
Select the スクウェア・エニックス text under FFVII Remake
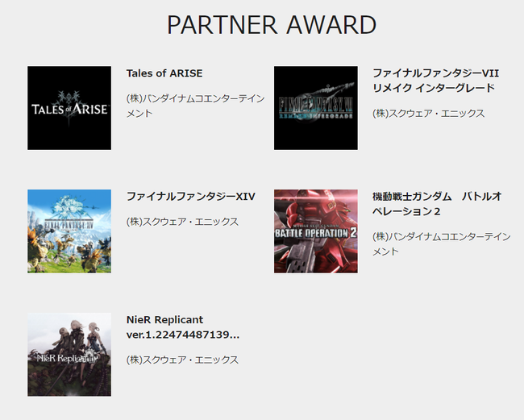[428, 114]
